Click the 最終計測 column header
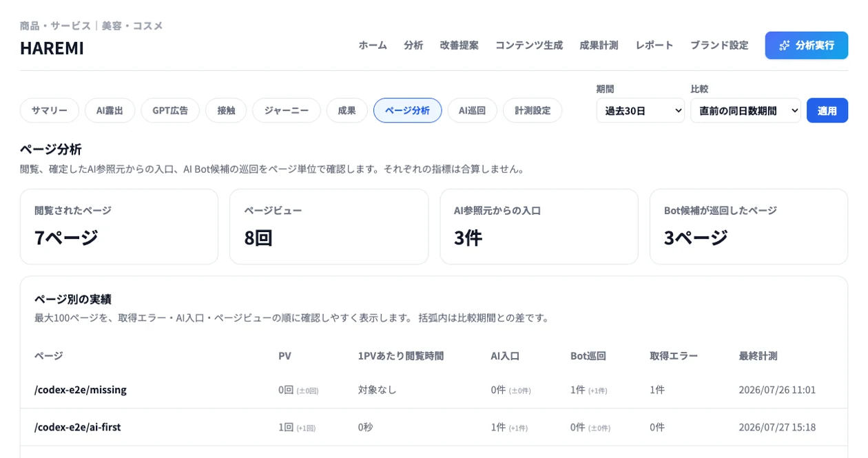The width and height of the screenshot is (868, 458). (758, 355)
